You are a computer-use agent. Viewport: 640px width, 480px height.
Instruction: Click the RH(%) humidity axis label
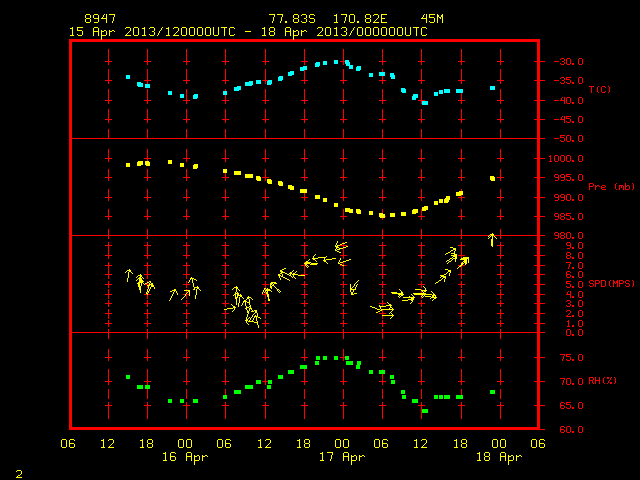[602, 381]
